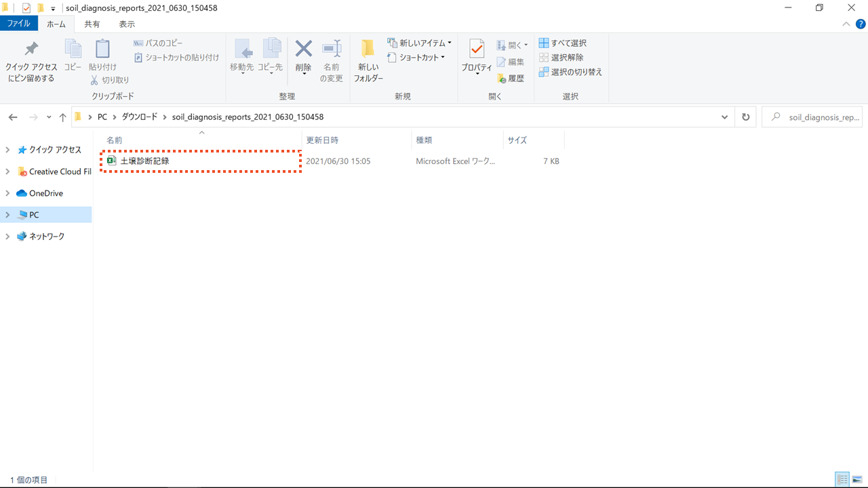Expand Creative Cloud Files tree node

tap(7, 171)
